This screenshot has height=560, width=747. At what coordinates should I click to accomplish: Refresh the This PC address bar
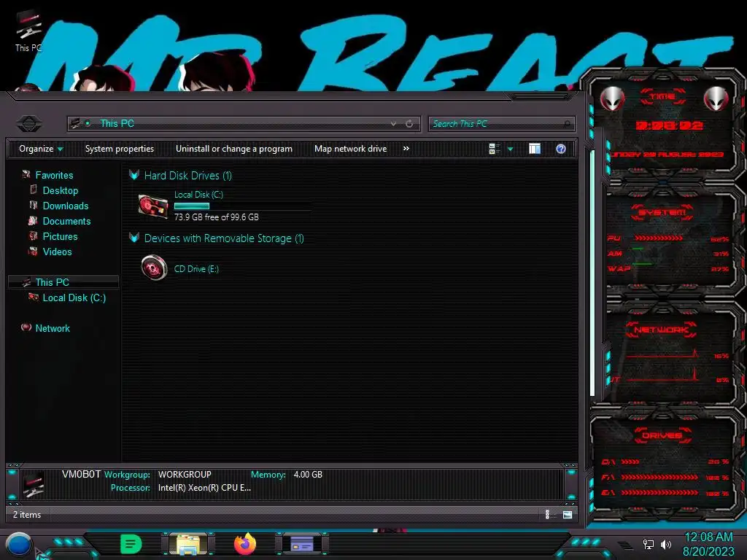coord(409,124)
